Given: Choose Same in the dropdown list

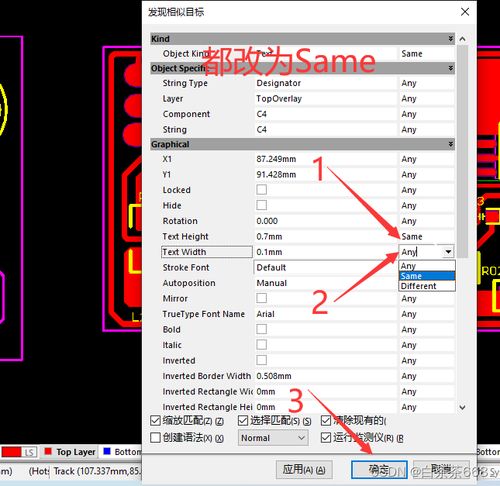Looking at the screenshot, I should tap(427, 276).
